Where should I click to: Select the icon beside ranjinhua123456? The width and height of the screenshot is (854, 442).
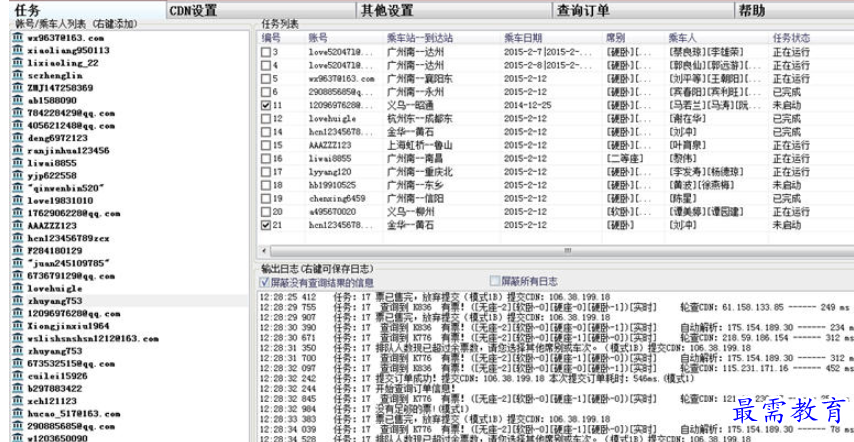pyautogui.click(x=18, y=150)
